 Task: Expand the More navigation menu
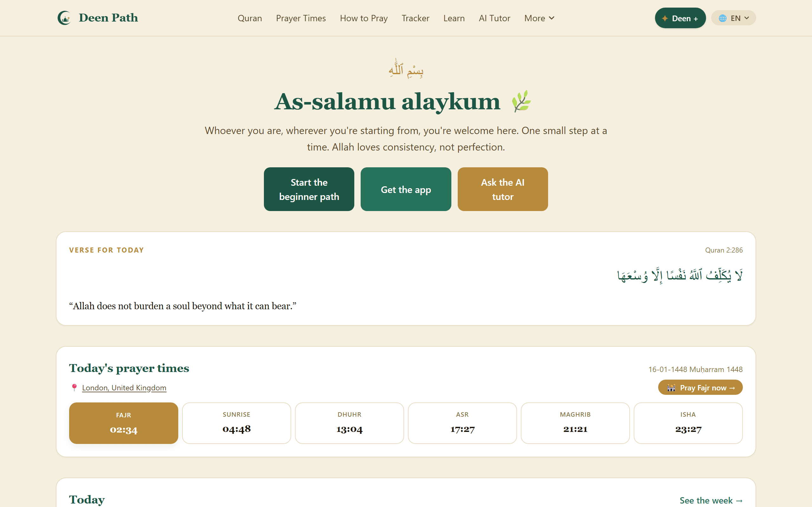pyautogui.click(x=539, y=18)
